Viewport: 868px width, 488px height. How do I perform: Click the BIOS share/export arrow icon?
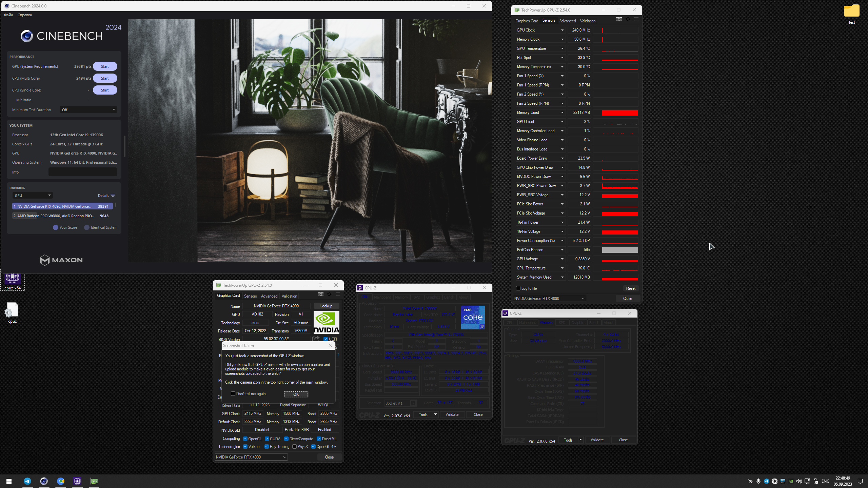316,339
